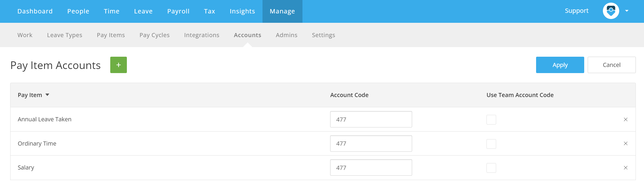Remove the Ordinary Time row

click(626, 144)
